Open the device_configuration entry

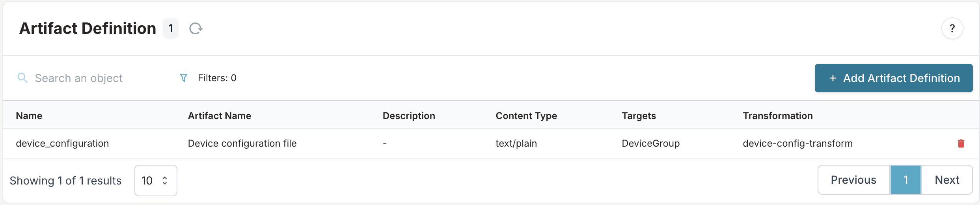point(62,143)
